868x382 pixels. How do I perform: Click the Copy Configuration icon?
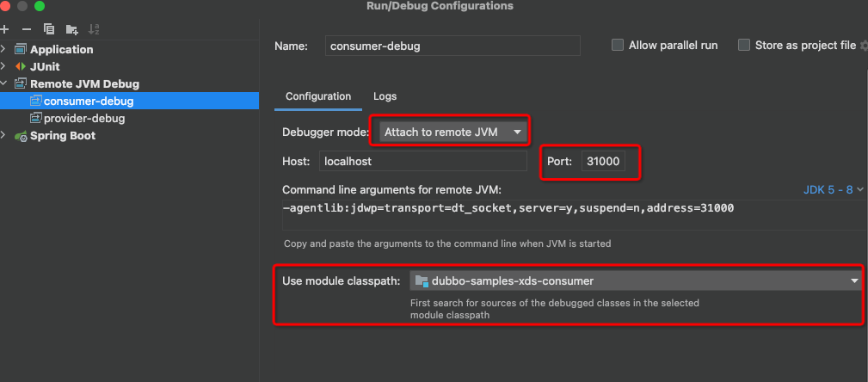[x=49, y=28]
